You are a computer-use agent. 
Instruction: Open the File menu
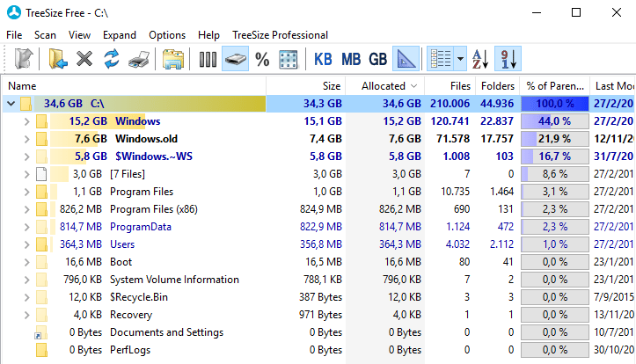point(14,35)
